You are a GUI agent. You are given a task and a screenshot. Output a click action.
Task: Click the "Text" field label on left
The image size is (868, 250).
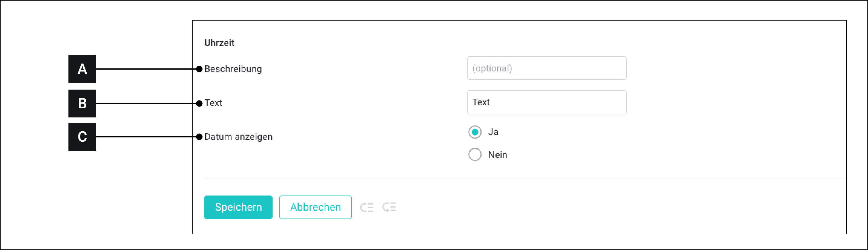pos(213,103)
